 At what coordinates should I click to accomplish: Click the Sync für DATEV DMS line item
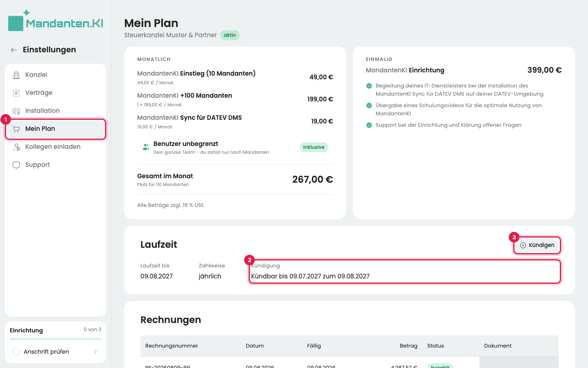pyautogui.click(x=235, y=121)
